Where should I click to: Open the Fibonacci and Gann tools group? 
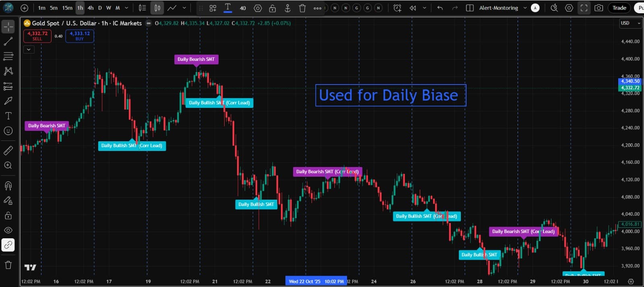tap(8, 56)
